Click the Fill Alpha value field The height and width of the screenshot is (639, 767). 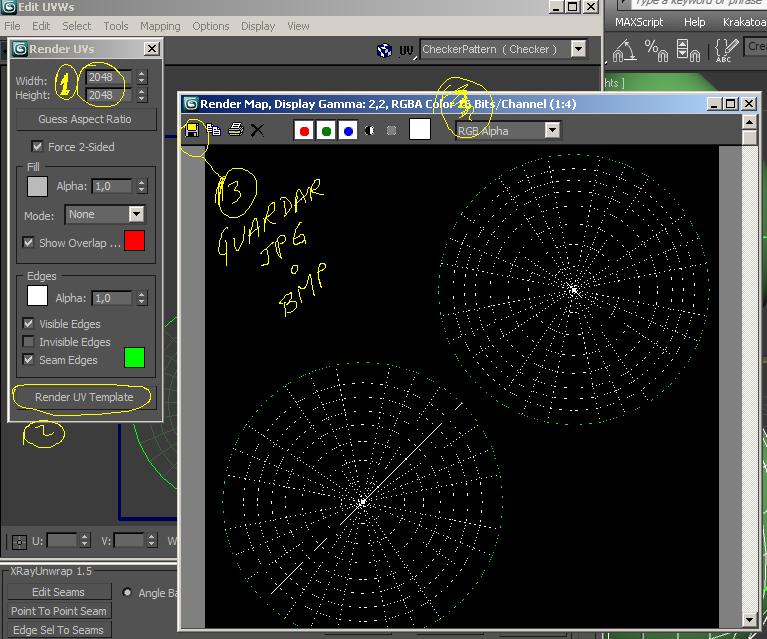tap(113, 186)
